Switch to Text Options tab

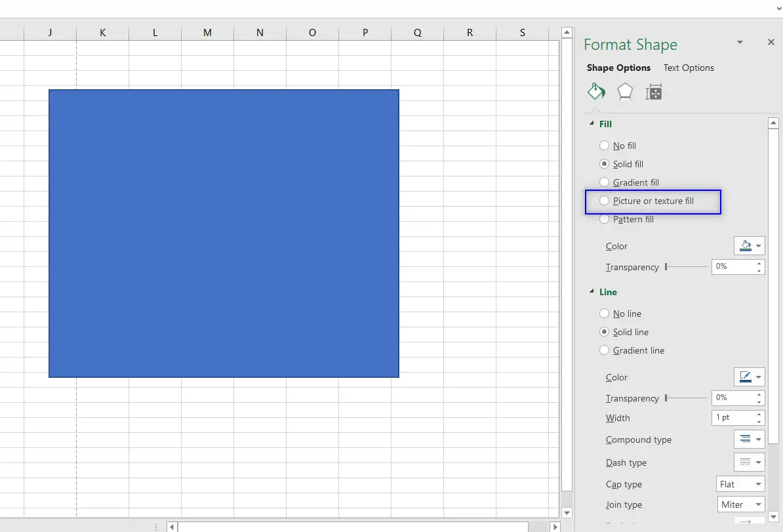[689, 68]
